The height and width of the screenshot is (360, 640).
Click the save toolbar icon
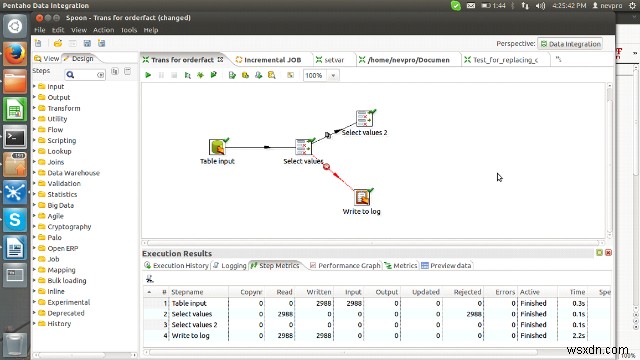(x=87, y=43)
